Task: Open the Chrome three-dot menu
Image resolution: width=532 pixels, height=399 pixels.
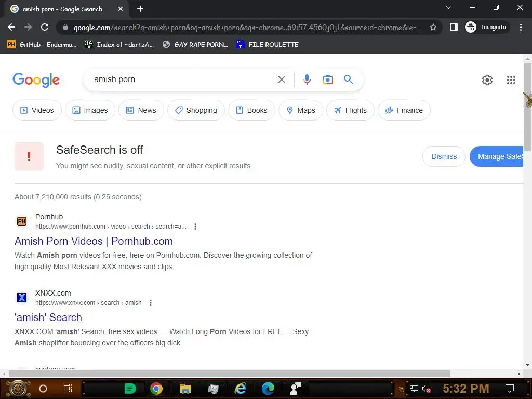Action: point(521,27)
